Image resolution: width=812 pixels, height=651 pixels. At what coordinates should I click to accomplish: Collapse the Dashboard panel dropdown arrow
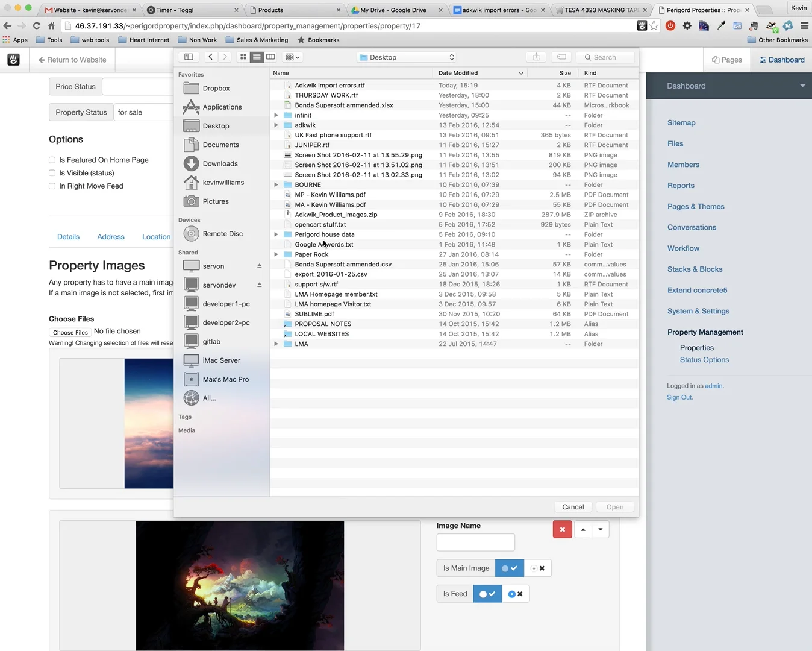pyautogui.click(x=802, y=86)
